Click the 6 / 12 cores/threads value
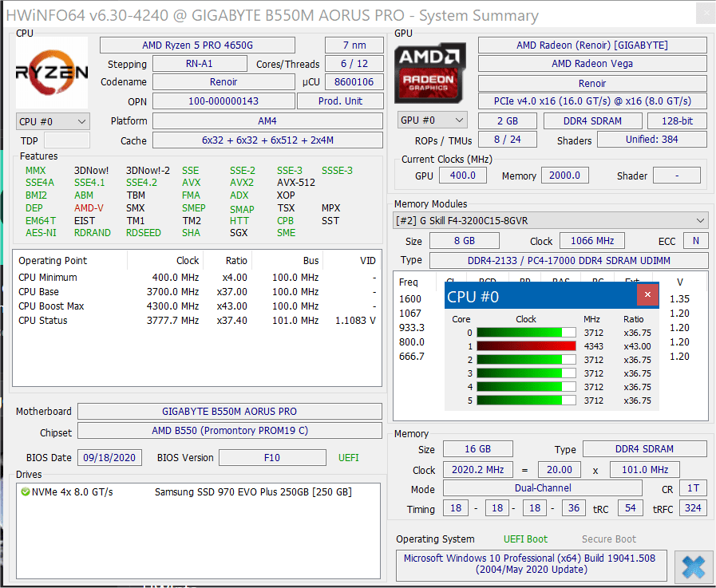Viewport: 716px width, 588px height. [x=354, y=64]
